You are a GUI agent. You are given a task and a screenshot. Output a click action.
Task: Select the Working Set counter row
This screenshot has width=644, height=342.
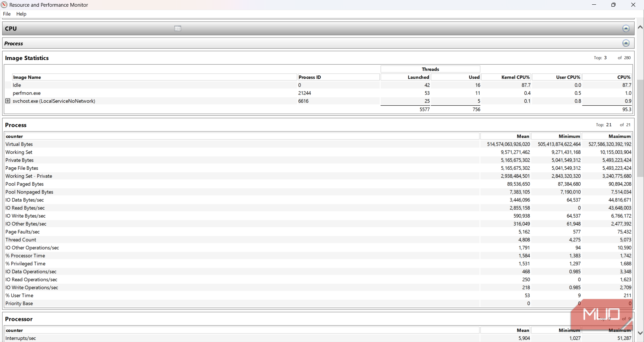(x=319, y=152)
